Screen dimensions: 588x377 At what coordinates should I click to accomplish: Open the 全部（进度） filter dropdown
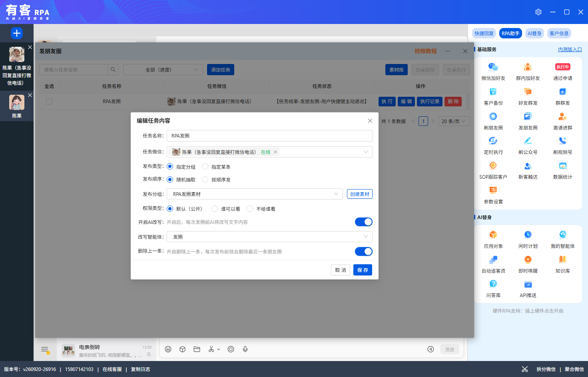[x=163, y=70]
